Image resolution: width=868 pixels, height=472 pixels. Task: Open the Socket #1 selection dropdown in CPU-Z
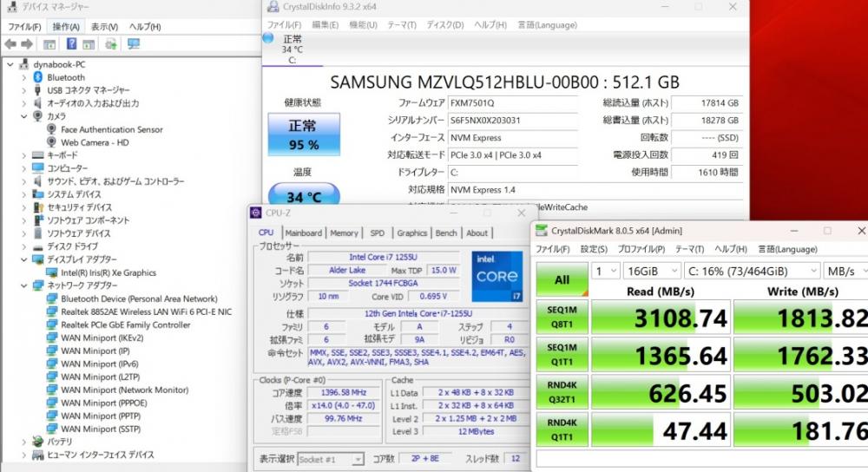coord(331,459)
